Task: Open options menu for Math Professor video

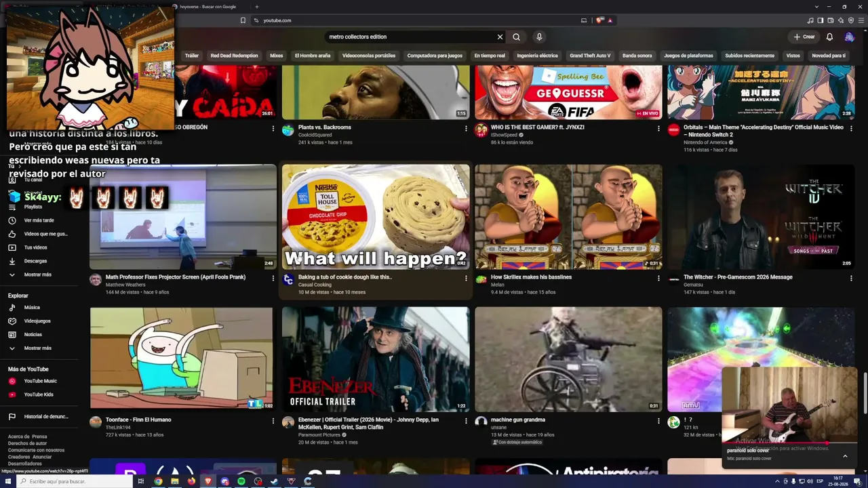Action: [x=273, y=278]
